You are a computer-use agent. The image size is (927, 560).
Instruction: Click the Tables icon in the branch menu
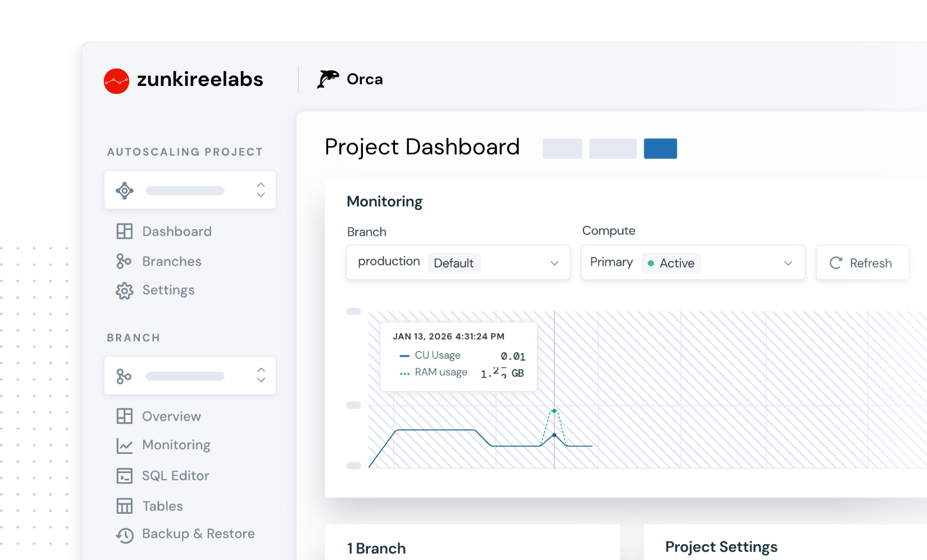124,506
